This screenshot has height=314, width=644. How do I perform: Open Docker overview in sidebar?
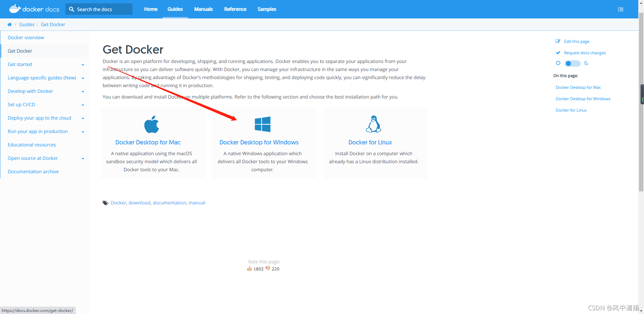(x=26, y=38)
